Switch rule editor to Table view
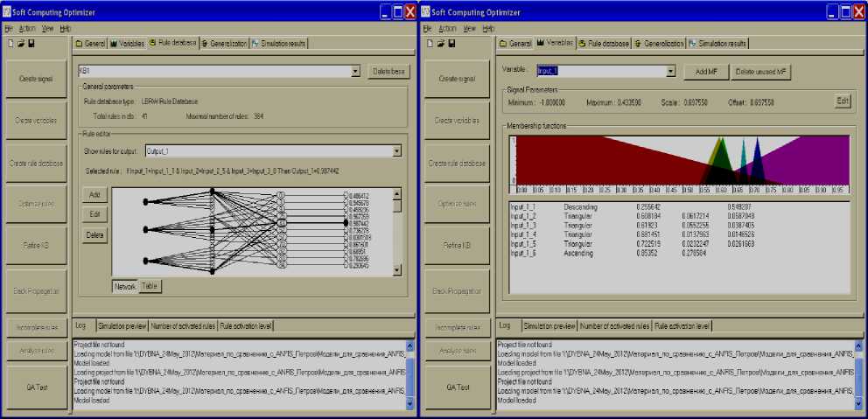Viewport: 868px width, 419px height. (150, 286)
